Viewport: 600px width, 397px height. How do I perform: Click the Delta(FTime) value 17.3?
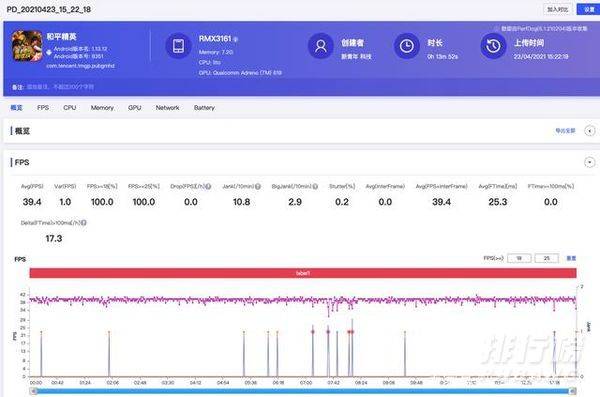(54, 239)
